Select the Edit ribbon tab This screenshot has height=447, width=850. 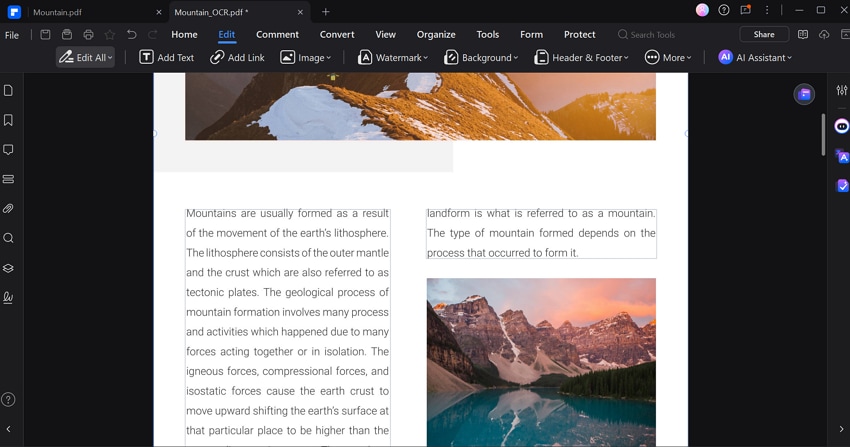227,34
